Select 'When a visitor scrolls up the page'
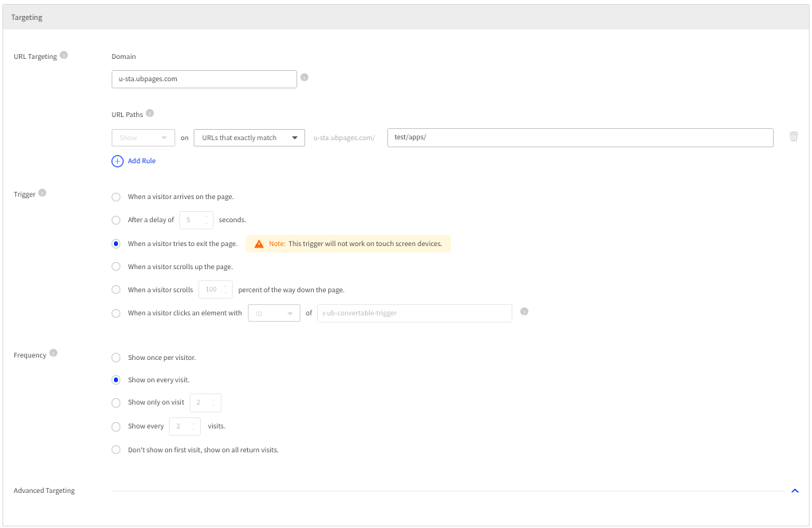Screen dimensions: 812x528 point(116,267)
